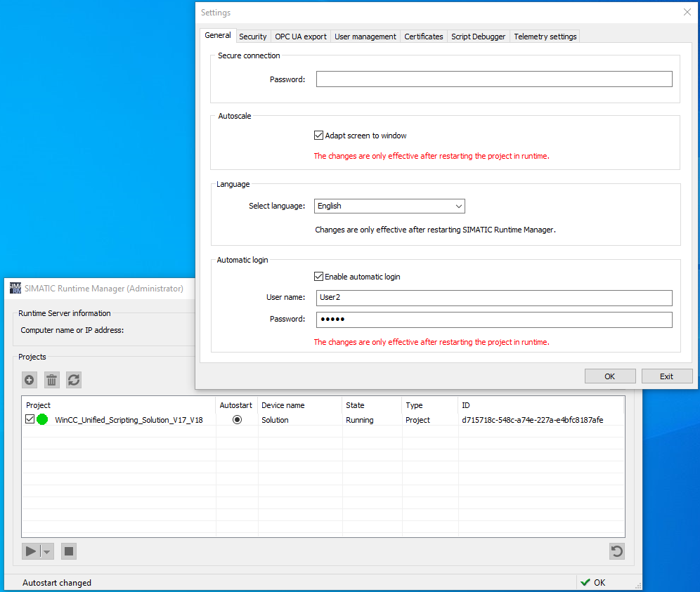Click the add project plus icon
The height and width of the screenshot is (592, 700).
(x=30, y=380)
